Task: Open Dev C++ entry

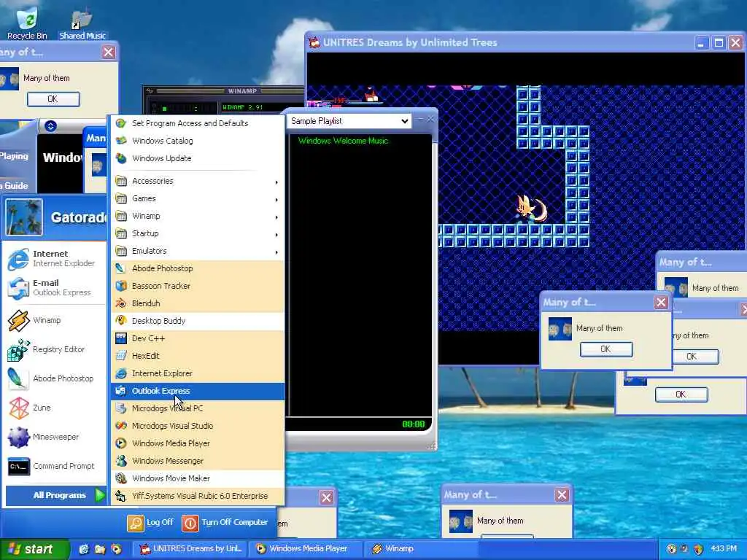Action: (198, 338)
